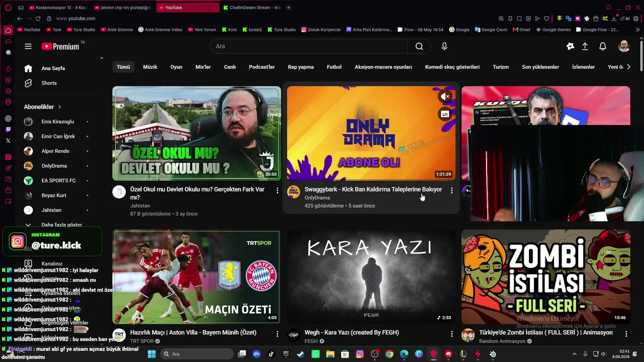This screenshot has height=362, width=644.
Task: Go back with the browser arrow
Action: [x=20, y=19]
